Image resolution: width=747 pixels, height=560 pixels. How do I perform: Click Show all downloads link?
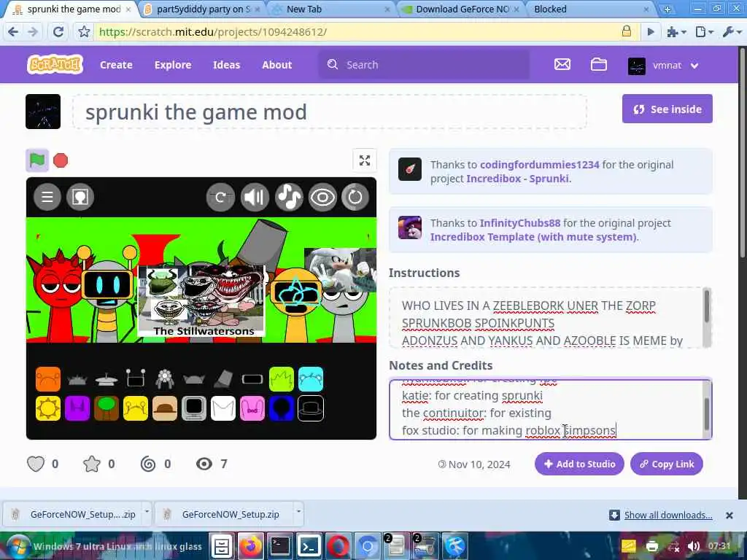tap(668, 515)
